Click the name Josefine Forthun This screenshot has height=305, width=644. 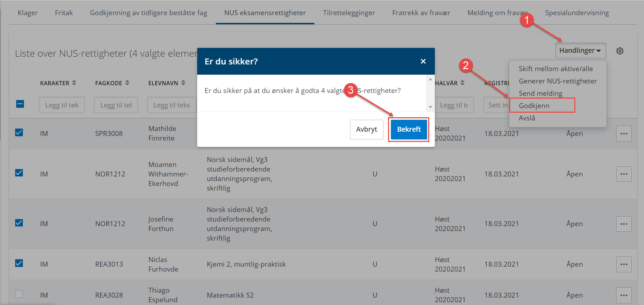[x=161, y=224]
